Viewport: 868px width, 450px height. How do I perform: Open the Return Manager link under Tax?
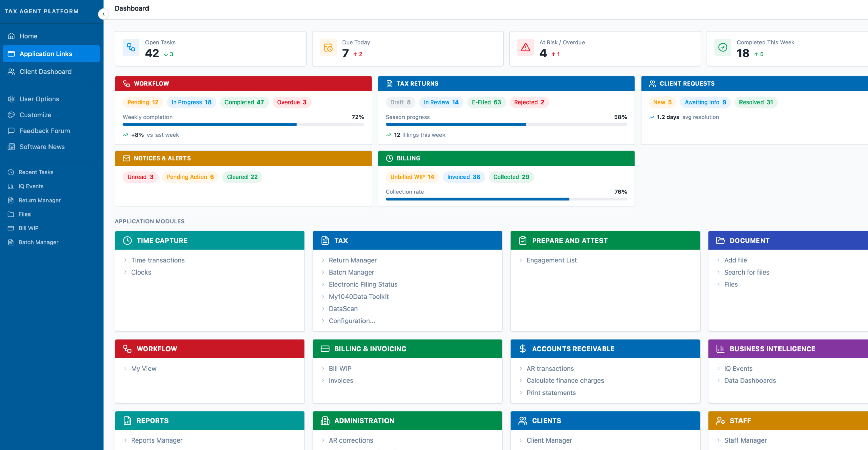[353, 260]
